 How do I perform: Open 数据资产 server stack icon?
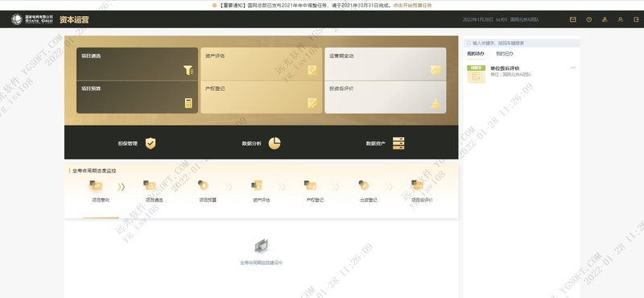[398, 143]
